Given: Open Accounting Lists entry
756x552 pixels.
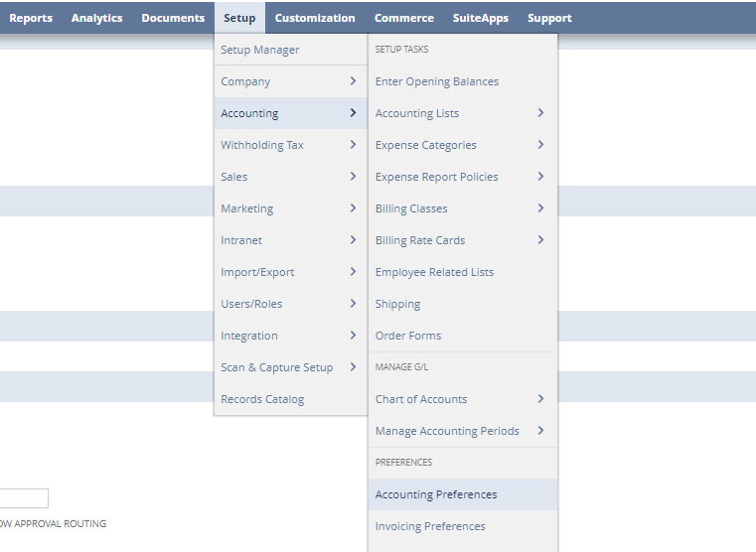Looking at the screenshot, I should coord(463,113).
